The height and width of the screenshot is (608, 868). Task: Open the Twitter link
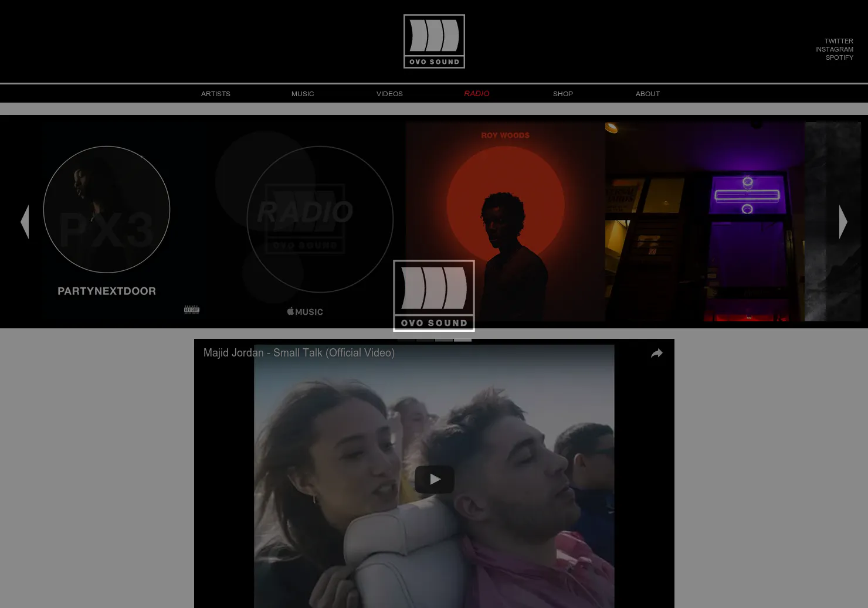tap(839, 41)
